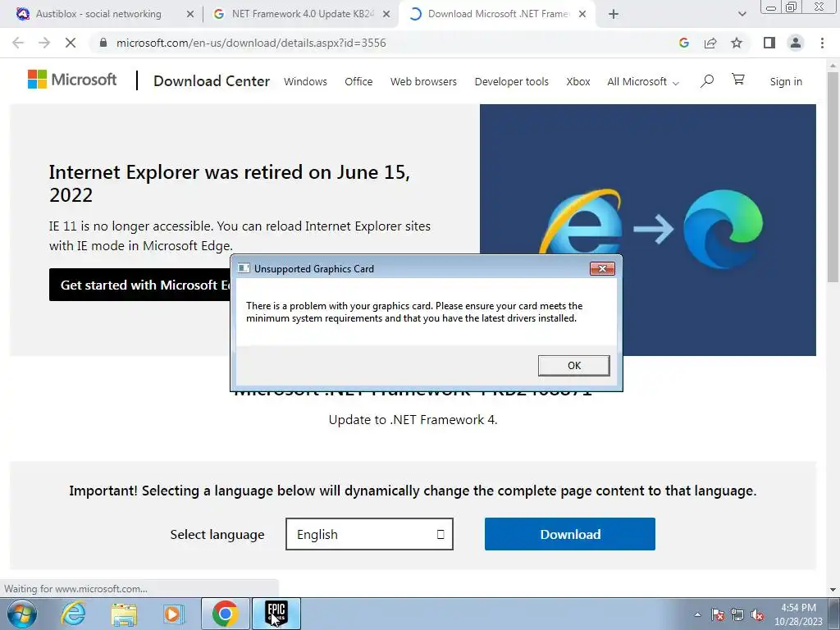
Task: Open a new tab
Action: 614,15
